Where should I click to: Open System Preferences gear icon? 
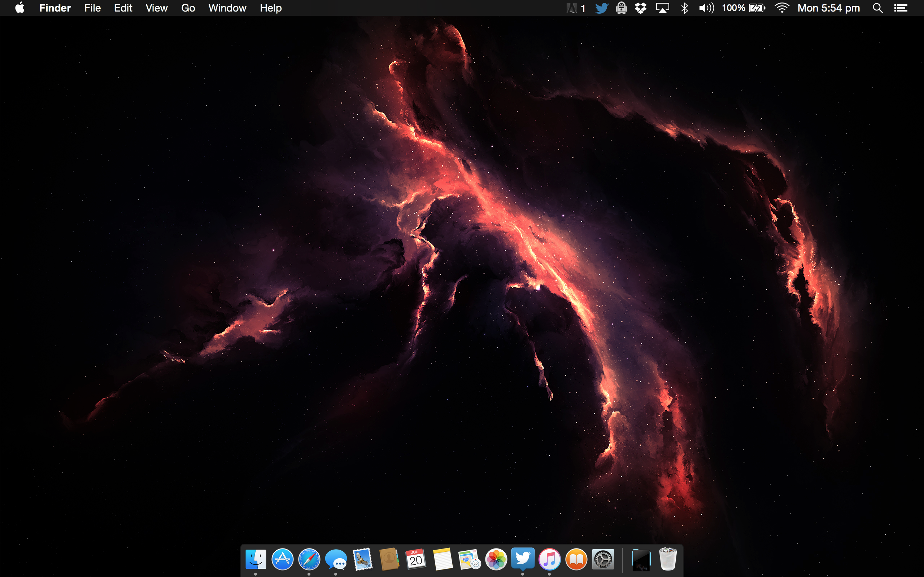coord(603,559)
